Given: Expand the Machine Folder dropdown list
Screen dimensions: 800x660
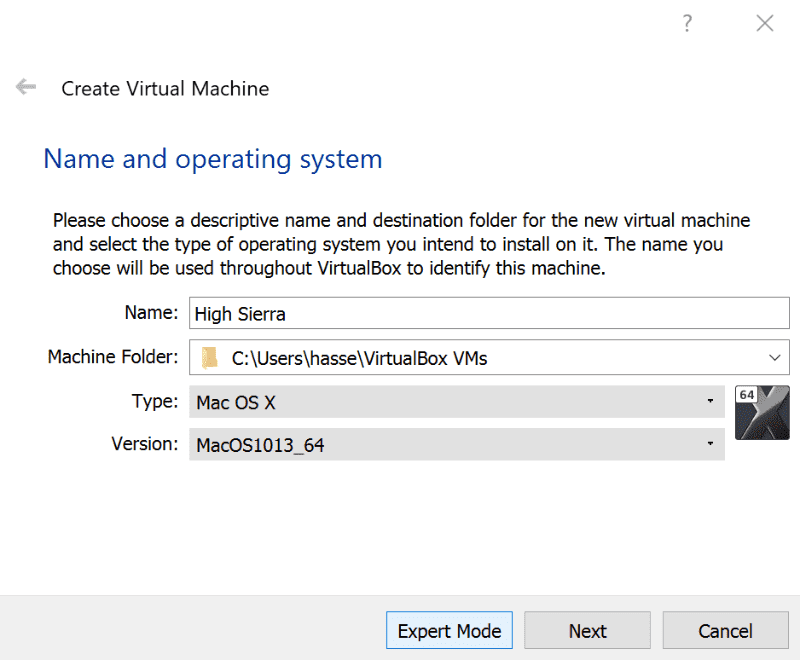Looking at the screenshot, I should point(775,357).
